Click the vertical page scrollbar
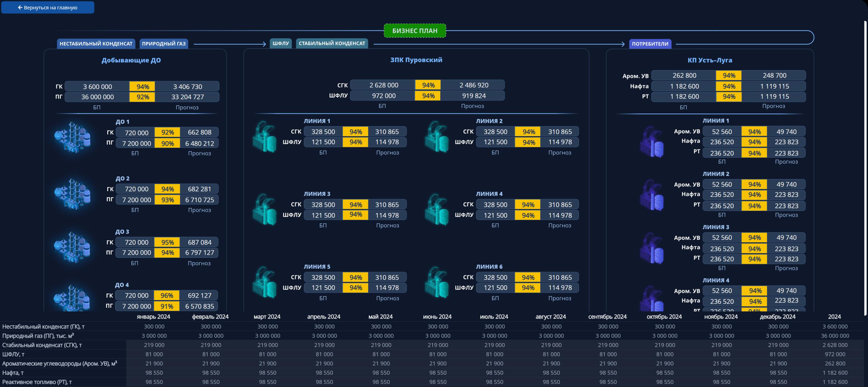868x387 pixels. (866, 168)
